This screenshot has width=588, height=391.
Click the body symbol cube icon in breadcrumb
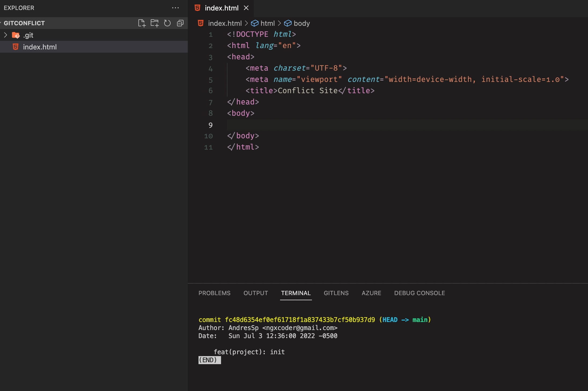288,23
